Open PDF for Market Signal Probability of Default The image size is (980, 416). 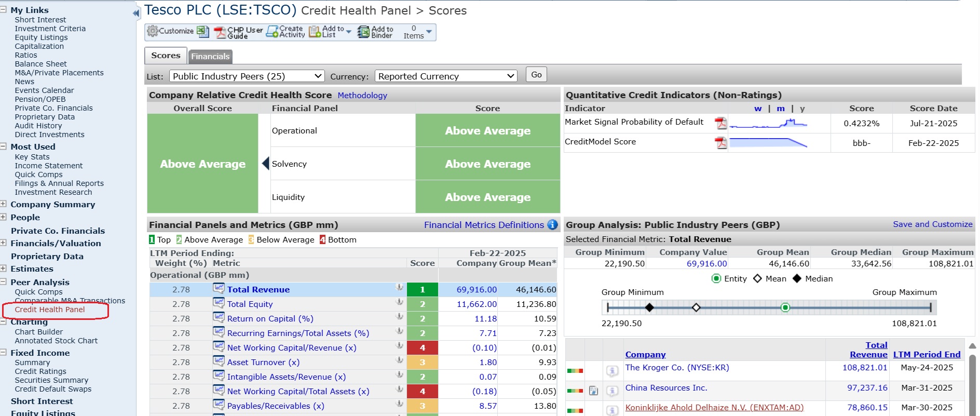720,123
